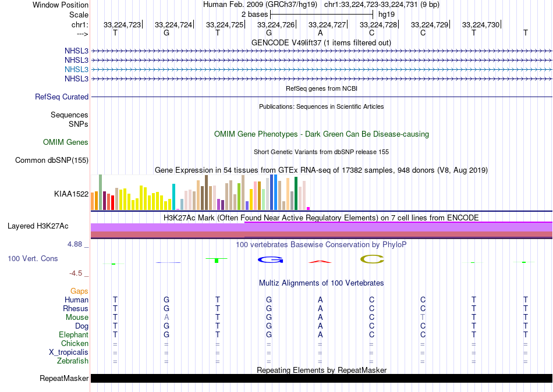The width and height of the screenshot is (553, 392).
Task: Click the small magenta bar in GTEx chart
Action: tap(309, 208)
